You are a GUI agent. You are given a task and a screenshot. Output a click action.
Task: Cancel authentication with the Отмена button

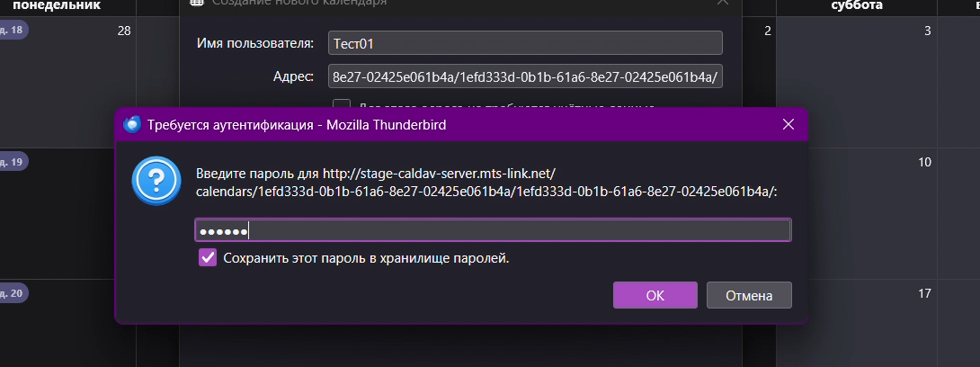pos(749,295)
